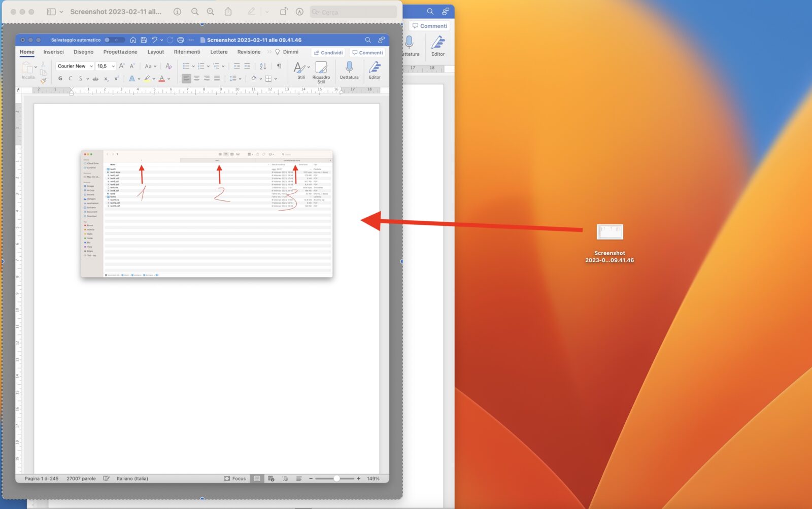The width and height of the screenshot is (812, 509).
Task: Click the subscript icon in the ribbon
Action: click(107, 79)
